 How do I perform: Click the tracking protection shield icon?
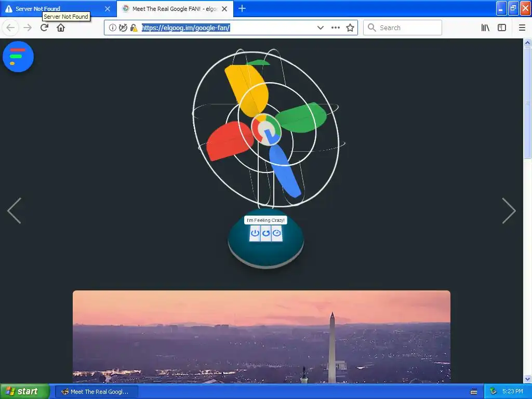(123, 28)
